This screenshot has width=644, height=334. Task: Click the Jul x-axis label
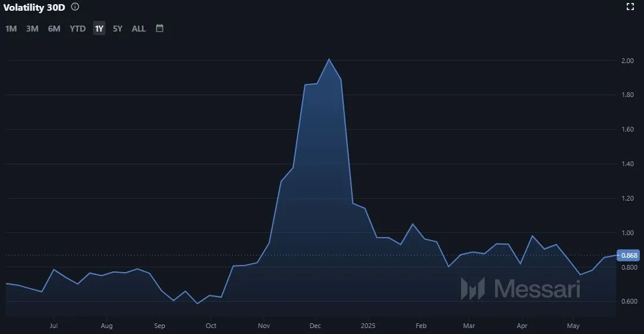(54, 326)
